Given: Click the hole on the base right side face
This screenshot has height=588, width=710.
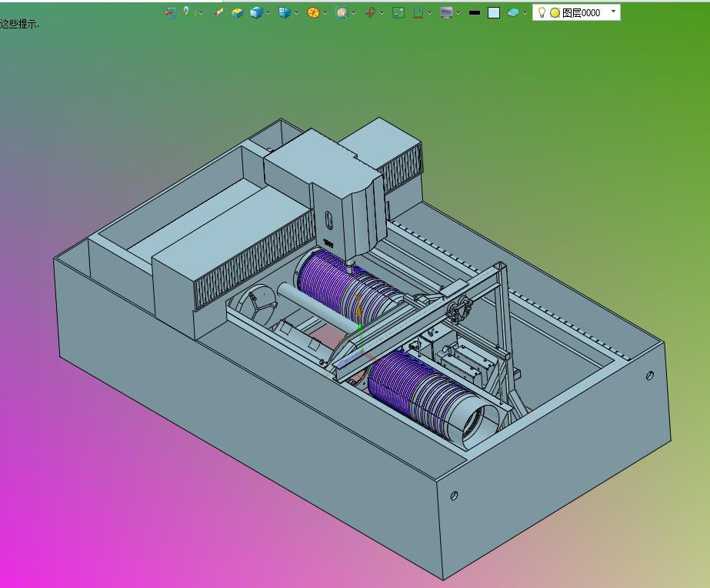Looking at the screenshot, I should (x=650, y=376).
